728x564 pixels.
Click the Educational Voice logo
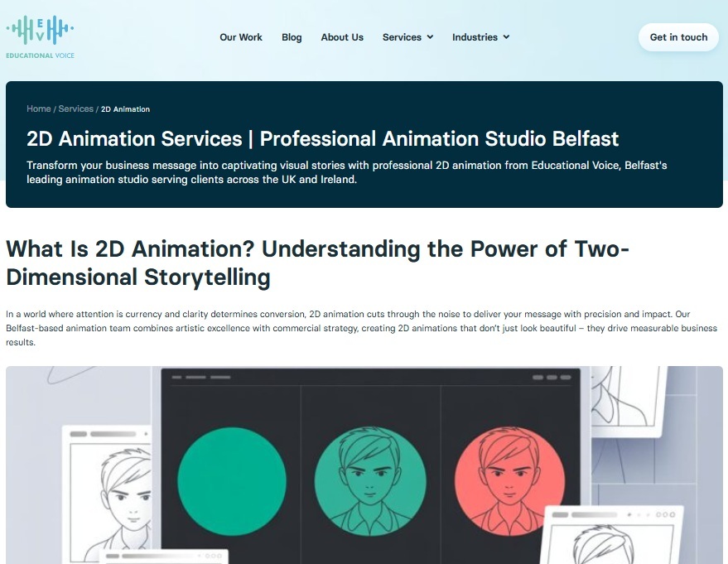coord(40,37)
